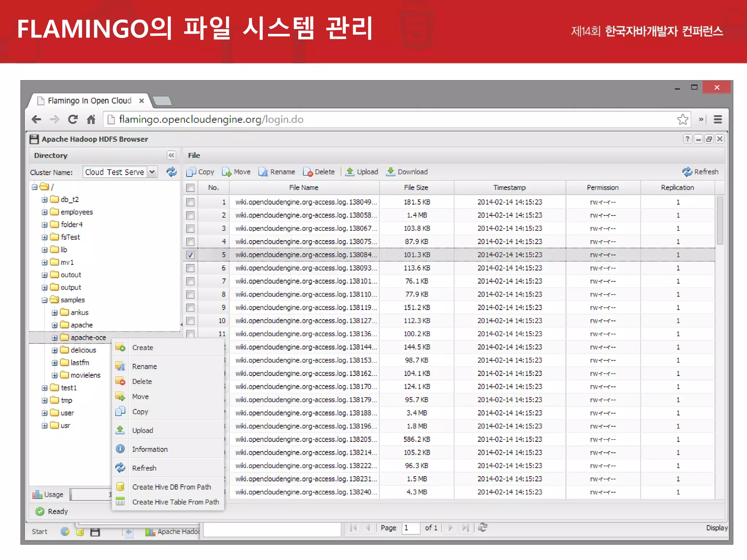Reload the browser page

[x=73, y=119]
